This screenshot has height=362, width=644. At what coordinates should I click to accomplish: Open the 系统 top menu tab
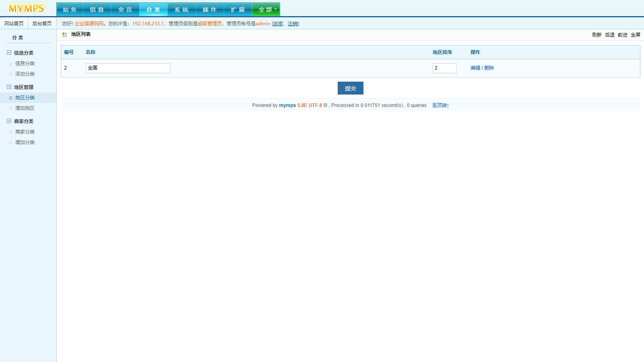coord(182,10)
